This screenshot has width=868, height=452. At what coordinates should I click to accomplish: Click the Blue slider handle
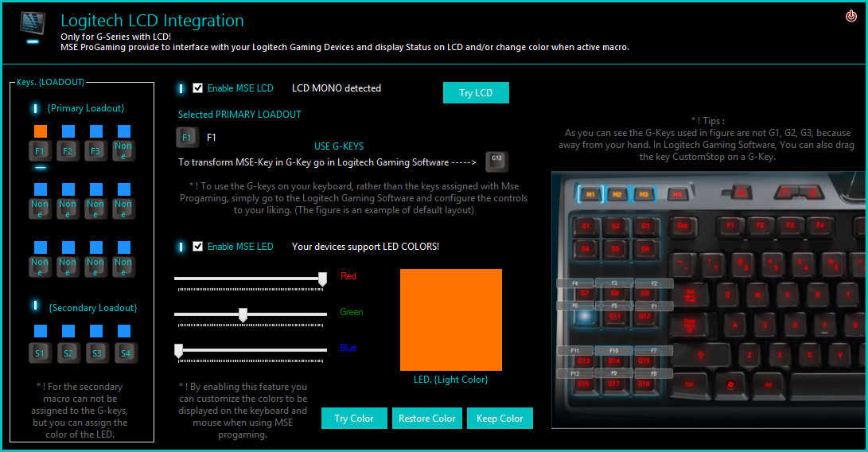point(179,350)
